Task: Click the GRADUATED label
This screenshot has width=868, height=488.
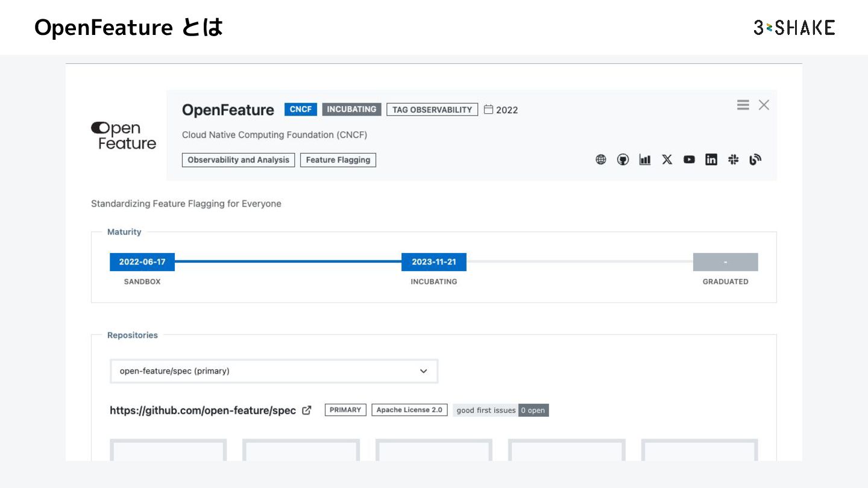Action: pos(726,281)
